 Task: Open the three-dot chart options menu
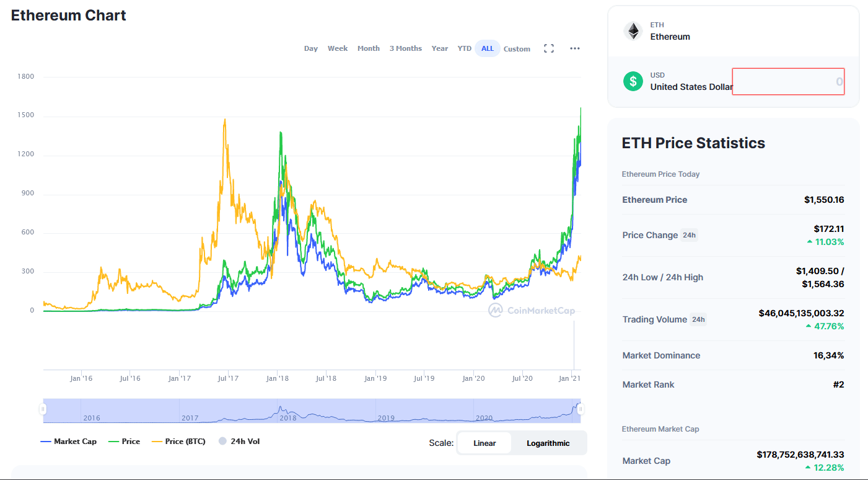coord(575,48)
